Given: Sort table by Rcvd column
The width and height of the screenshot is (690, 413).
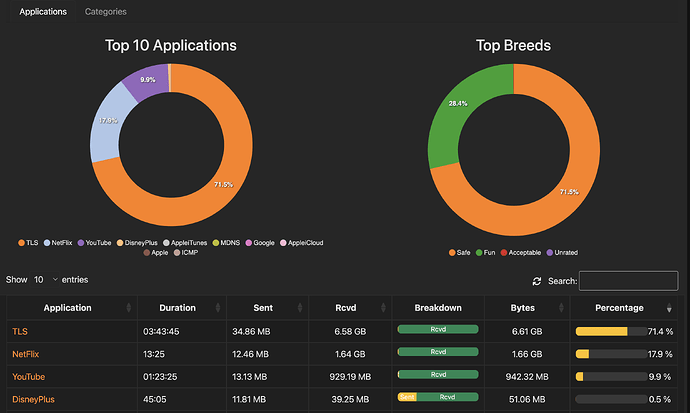Looking at the screenshot, I should 350,308.
